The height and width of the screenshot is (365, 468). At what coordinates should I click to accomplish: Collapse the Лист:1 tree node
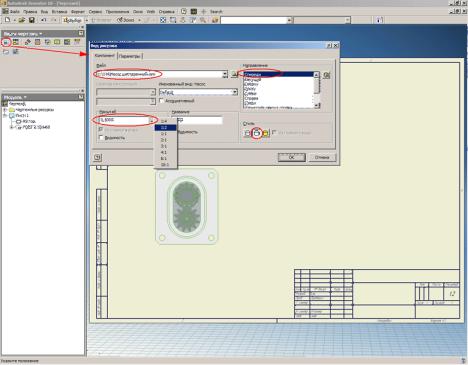[5, 115]
